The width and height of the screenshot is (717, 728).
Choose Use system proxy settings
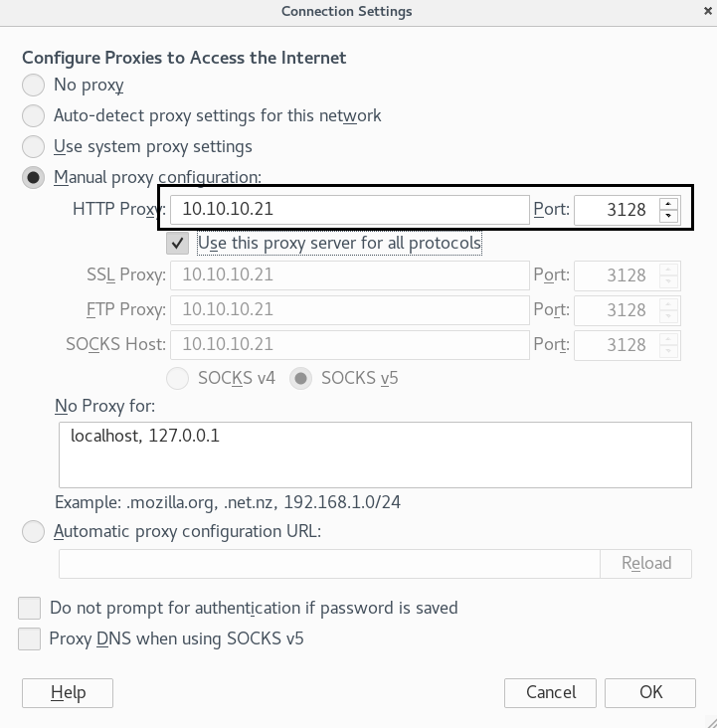click(34, 146)
